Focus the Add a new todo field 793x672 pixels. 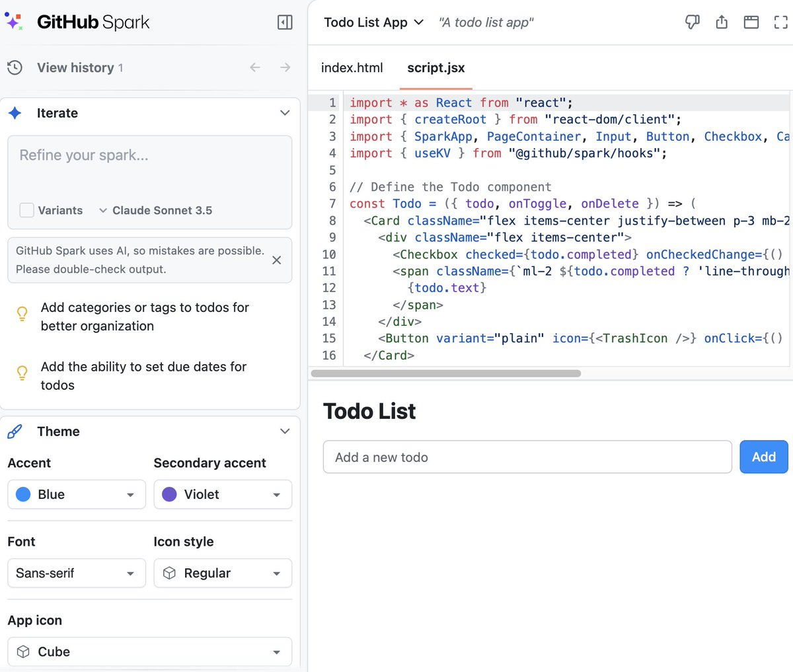click(527, 457)
